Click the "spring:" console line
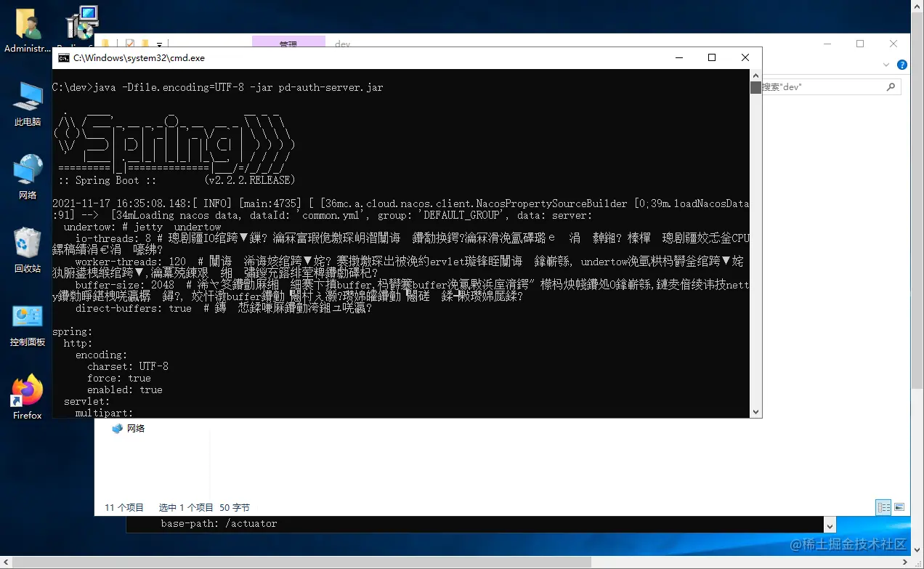924x569 pixels. pos(72,331)
